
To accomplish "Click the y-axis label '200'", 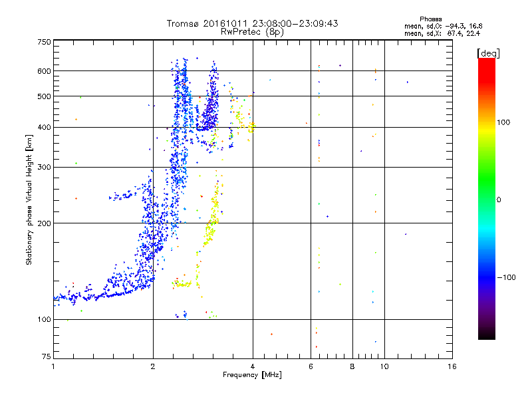I will point(44,223).
